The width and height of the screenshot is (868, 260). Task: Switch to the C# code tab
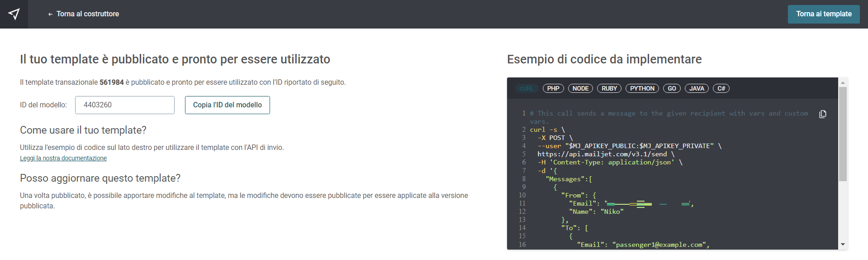click(721, 88)
